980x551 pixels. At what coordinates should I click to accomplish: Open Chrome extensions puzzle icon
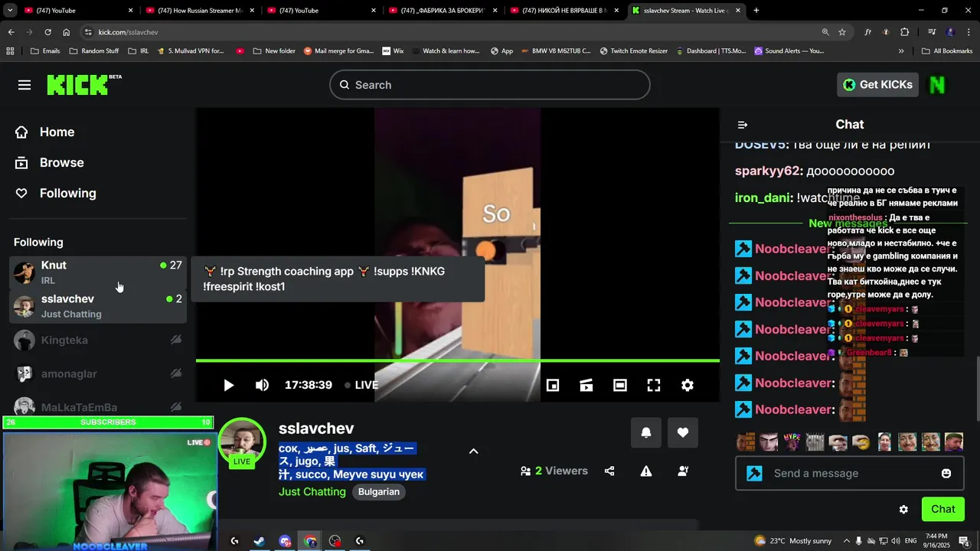(905, 32)
